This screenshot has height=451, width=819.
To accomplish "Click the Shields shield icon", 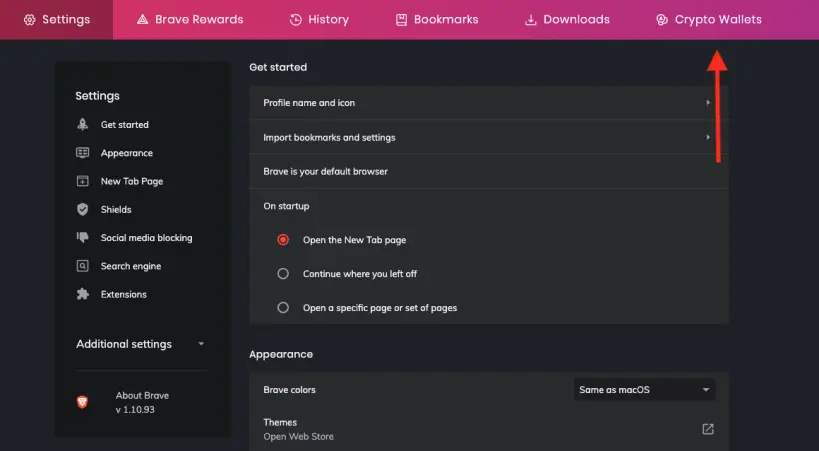I will coord(83,209).
